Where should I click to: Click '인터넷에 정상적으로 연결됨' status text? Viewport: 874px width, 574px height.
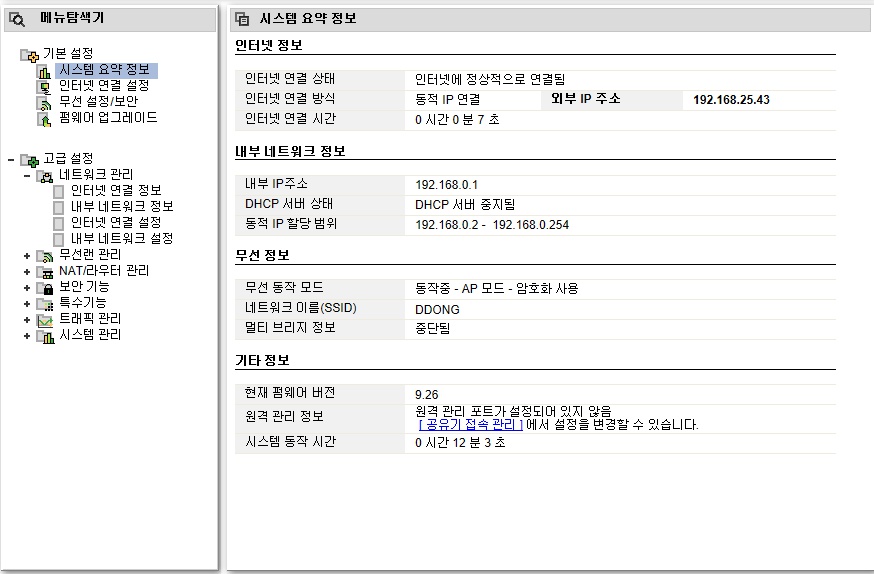(x=491, y=79)
